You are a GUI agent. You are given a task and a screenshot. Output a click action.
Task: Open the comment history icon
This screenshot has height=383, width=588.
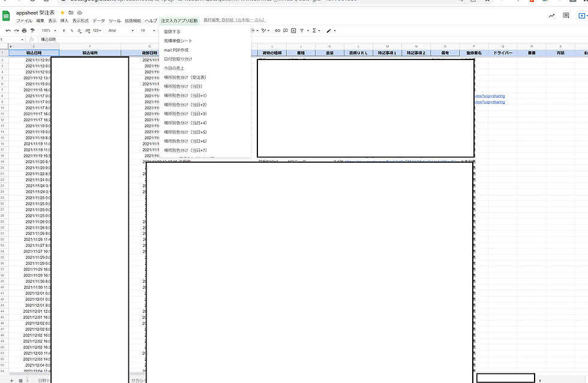pos(566,16)
